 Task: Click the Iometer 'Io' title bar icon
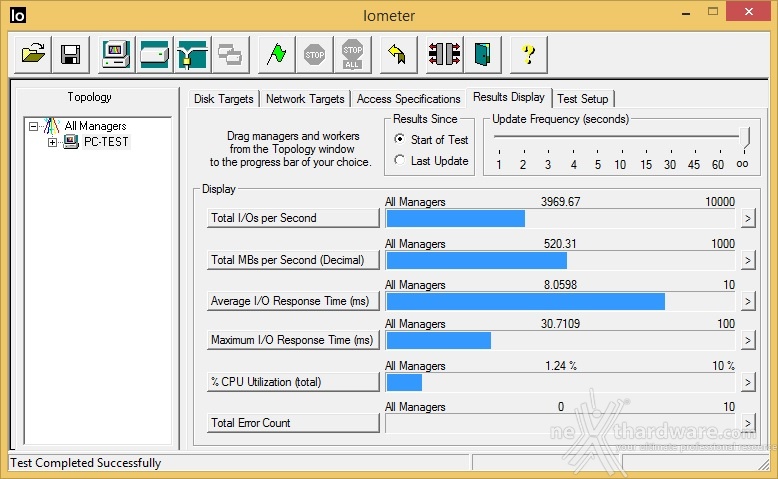click(x=17, y=15)
